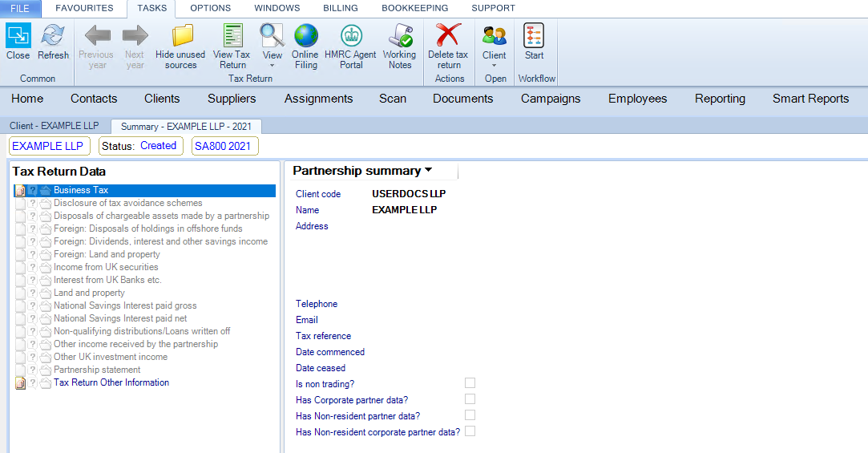Start the workflow

[x=535, y=41]
